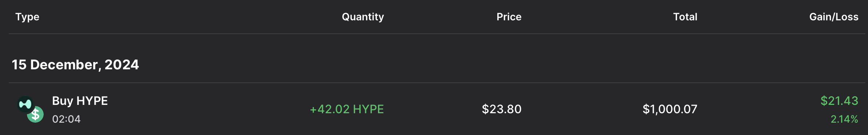
Task: Click the $23.80 price value
Action: click(x=502, y=109)
